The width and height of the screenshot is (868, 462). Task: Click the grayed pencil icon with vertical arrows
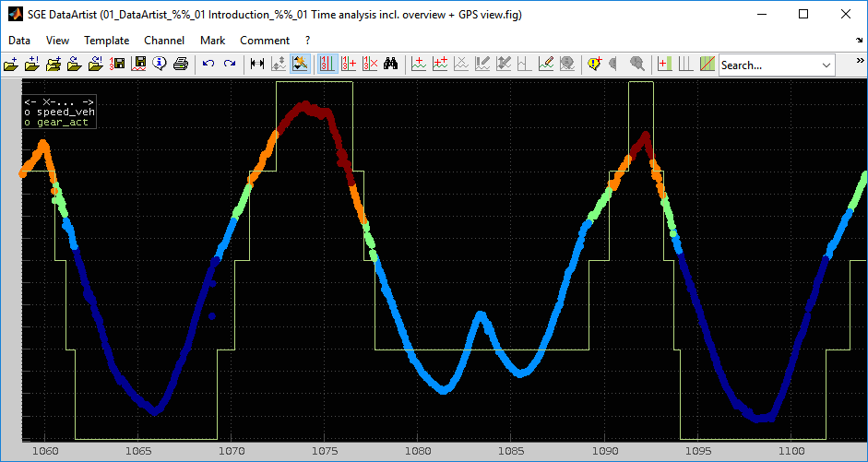pyautogui.click(x=504, y=64)
